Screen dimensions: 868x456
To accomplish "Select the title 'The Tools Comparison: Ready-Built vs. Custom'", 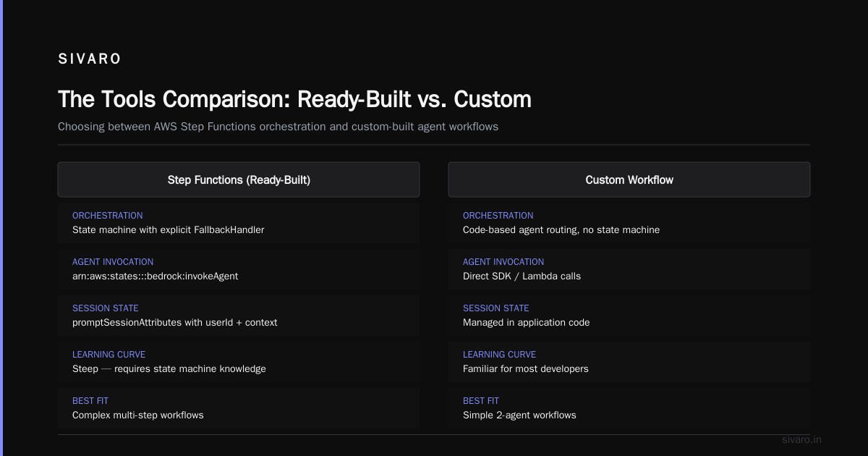I will click(294, 99).
